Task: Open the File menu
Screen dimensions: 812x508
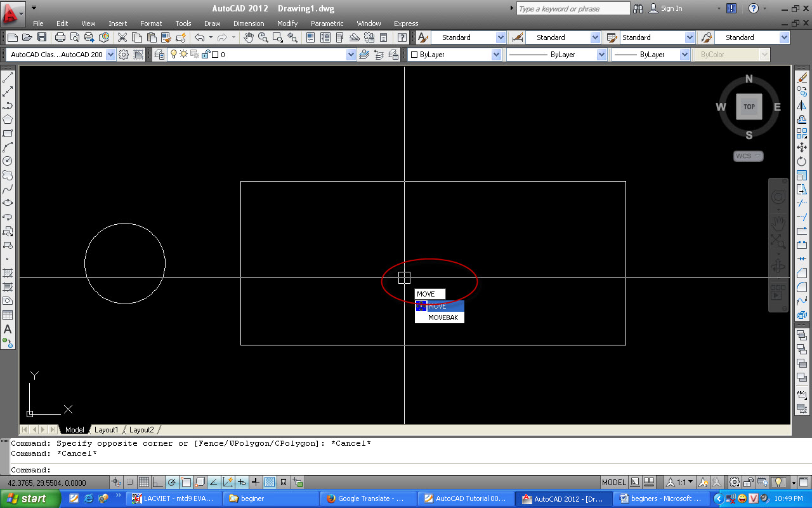Action: pos(38,23)
